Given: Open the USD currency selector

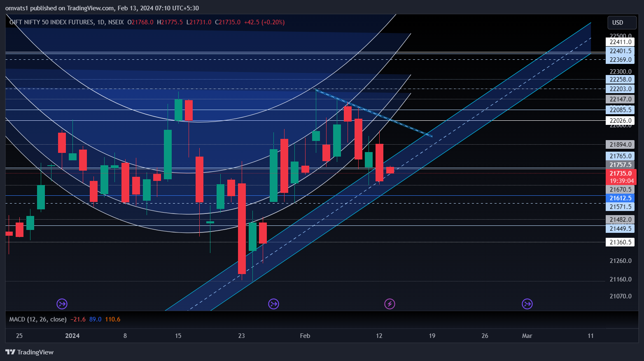Looking at the screenshot, I should 622,23.
